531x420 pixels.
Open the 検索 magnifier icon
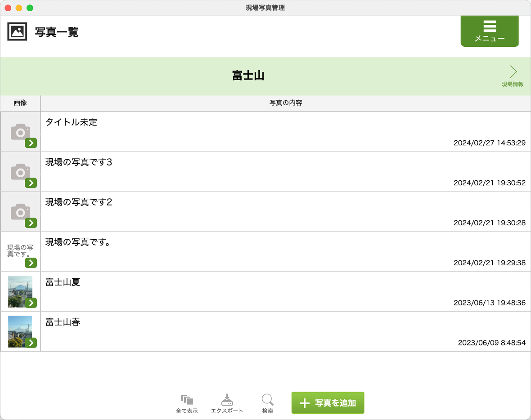coord(268,400)
